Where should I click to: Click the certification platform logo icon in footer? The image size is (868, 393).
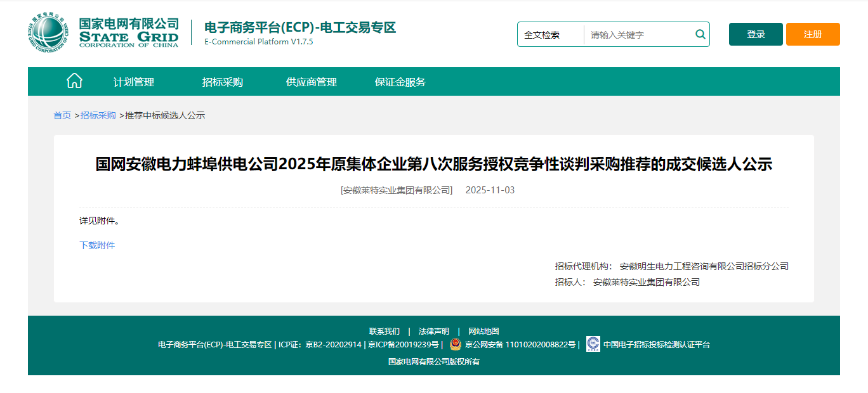[x=593, y=344]
